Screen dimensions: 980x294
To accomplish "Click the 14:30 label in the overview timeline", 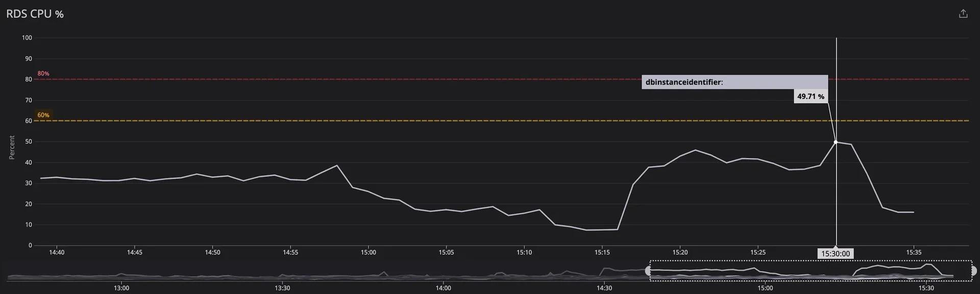I will (604, 288).
